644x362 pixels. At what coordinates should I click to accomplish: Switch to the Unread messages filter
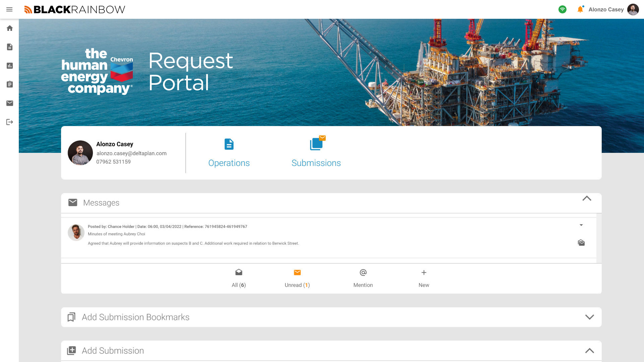[x=297, y=278]
